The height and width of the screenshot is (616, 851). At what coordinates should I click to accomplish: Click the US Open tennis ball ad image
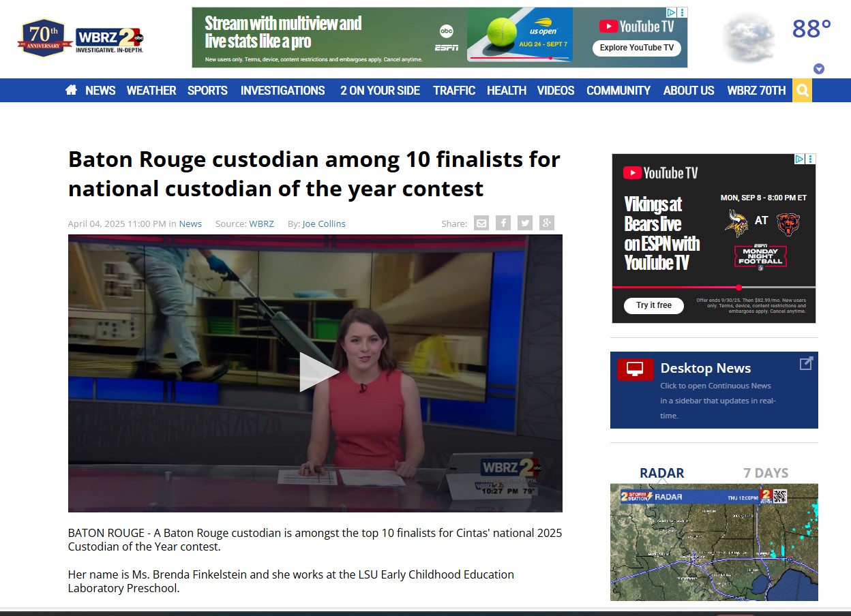click(520, 35)
